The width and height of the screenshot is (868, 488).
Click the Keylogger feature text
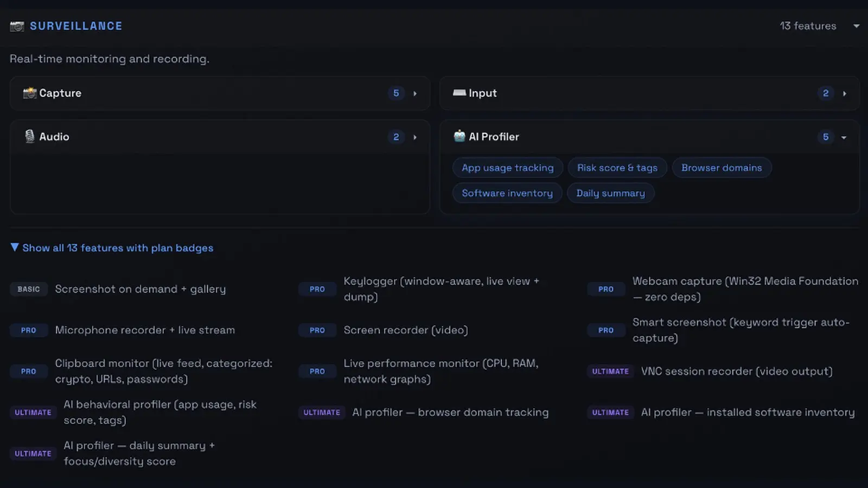[442, 289]
